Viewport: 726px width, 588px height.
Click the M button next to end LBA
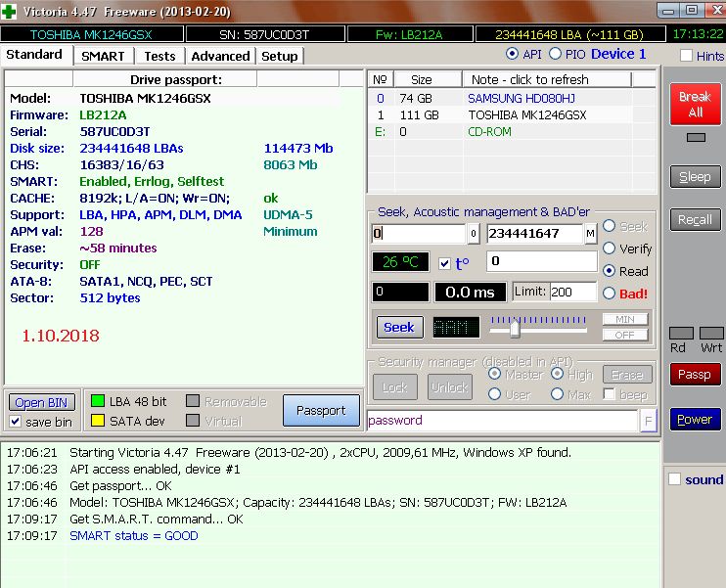[590, 234]
